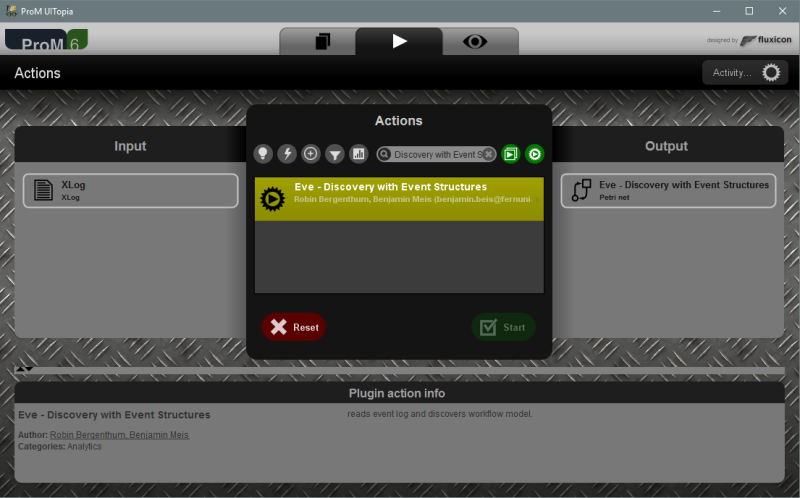Open the workspace tab with documents icon
This screenshot has width=800, height=498.
pos(322,41)
